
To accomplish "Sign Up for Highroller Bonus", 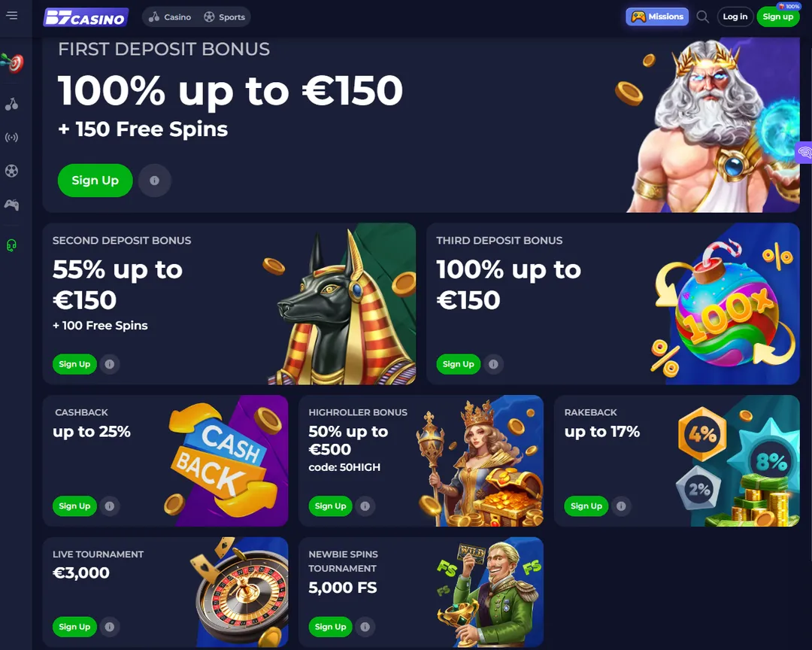I will [330, 506].
